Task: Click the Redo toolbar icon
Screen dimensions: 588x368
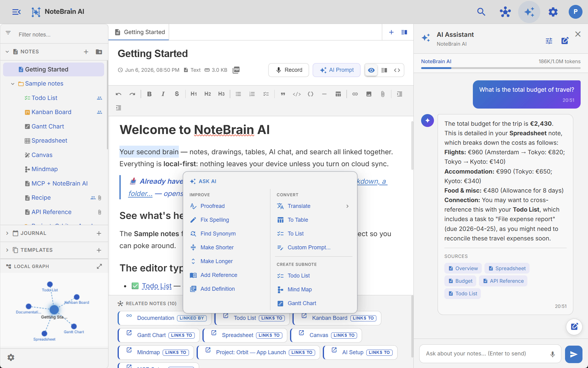Action: click(132, 94)
